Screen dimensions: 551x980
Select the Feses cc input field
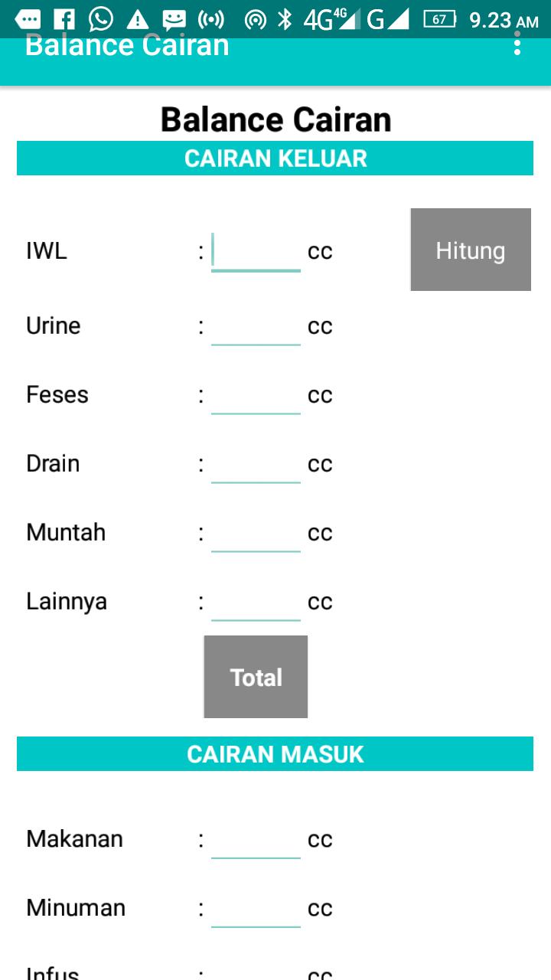256,395
